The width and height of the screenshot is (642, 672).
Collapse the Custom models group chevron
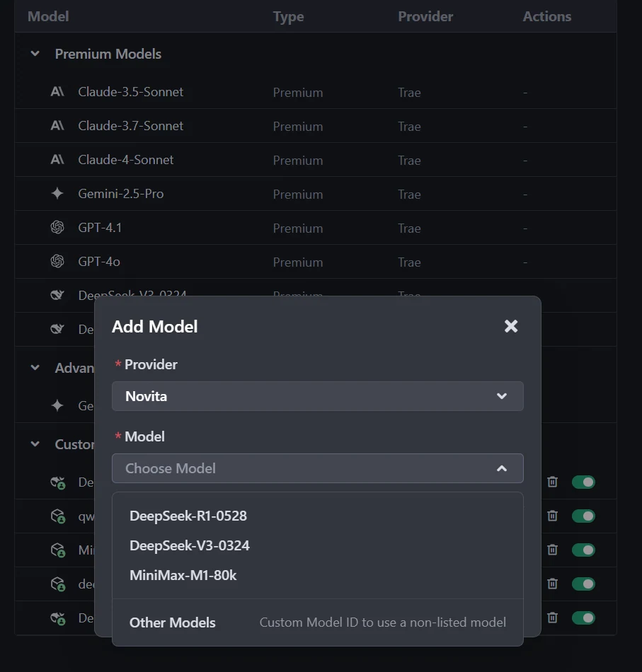click(x=35, y=444)
